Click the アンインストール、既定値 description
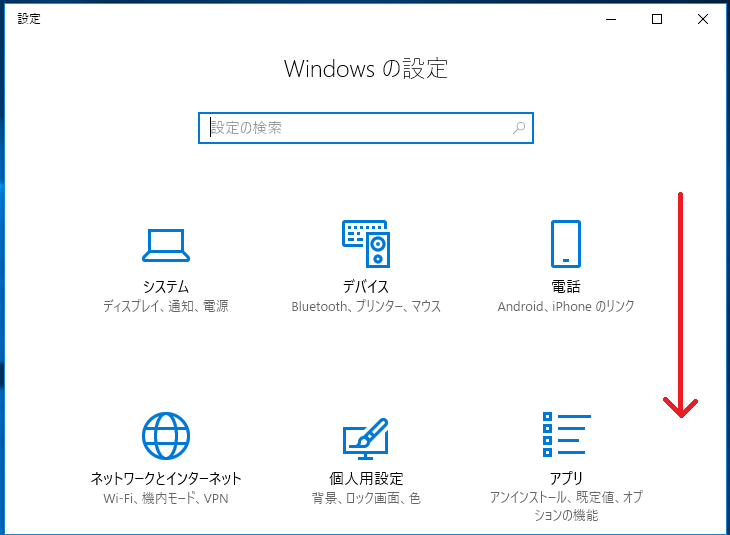This screenshot has height=535, width=730. 566,506
